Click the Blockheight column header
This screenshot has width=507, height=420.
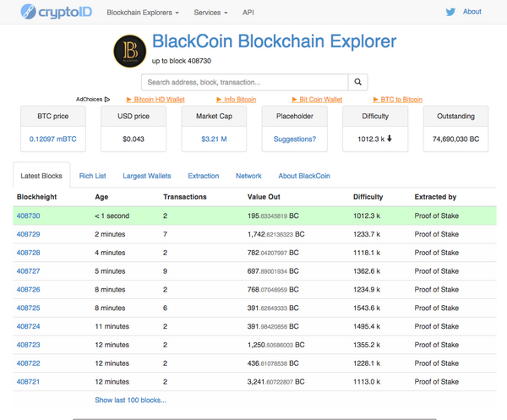[x=36, y=197]
